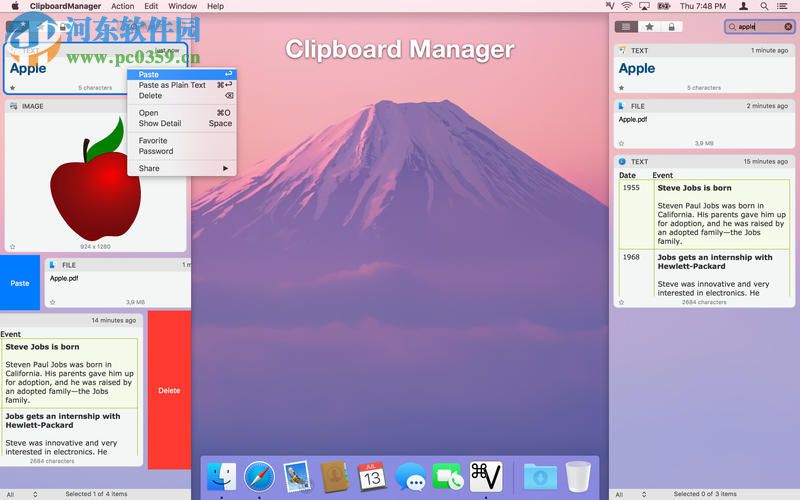Click the blue Paste swipe button

20,283
